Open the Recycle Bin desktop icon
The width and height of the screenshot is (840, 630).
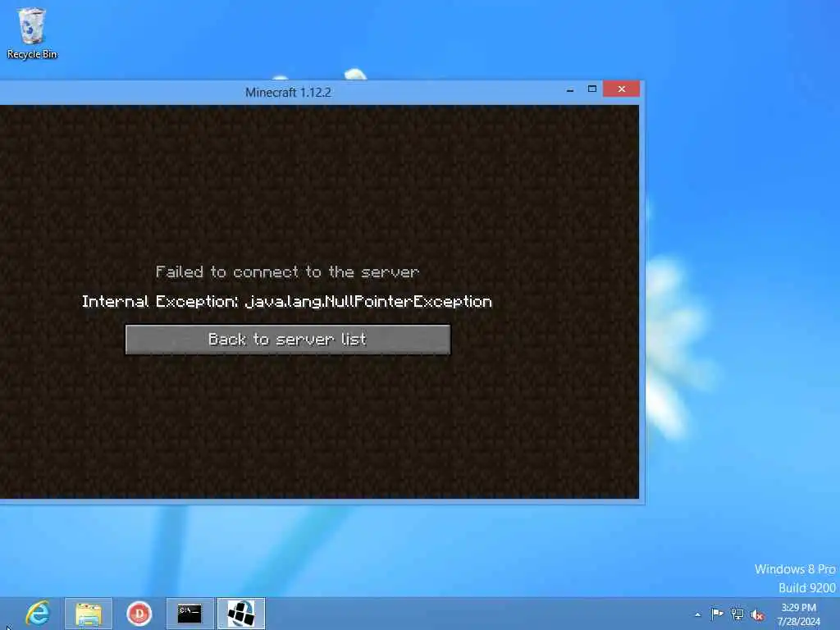tap(32, 33)
